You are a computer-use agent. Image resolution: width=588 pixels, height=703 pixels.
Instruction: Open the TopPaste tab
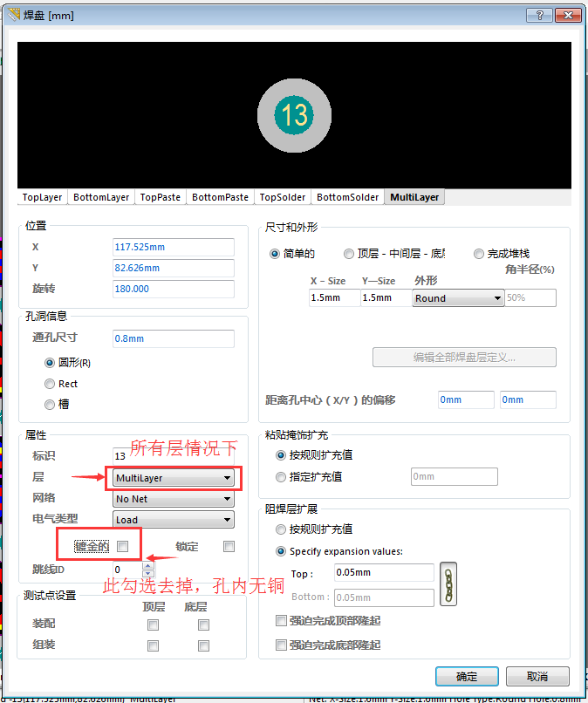(161, 197)
